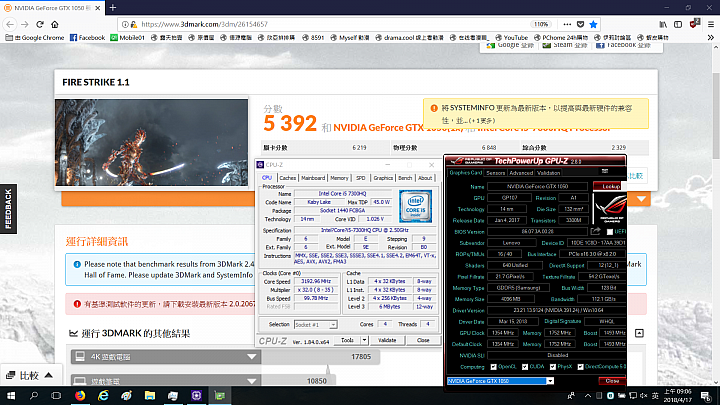Click CPU-Z Close button

[423, 340]
